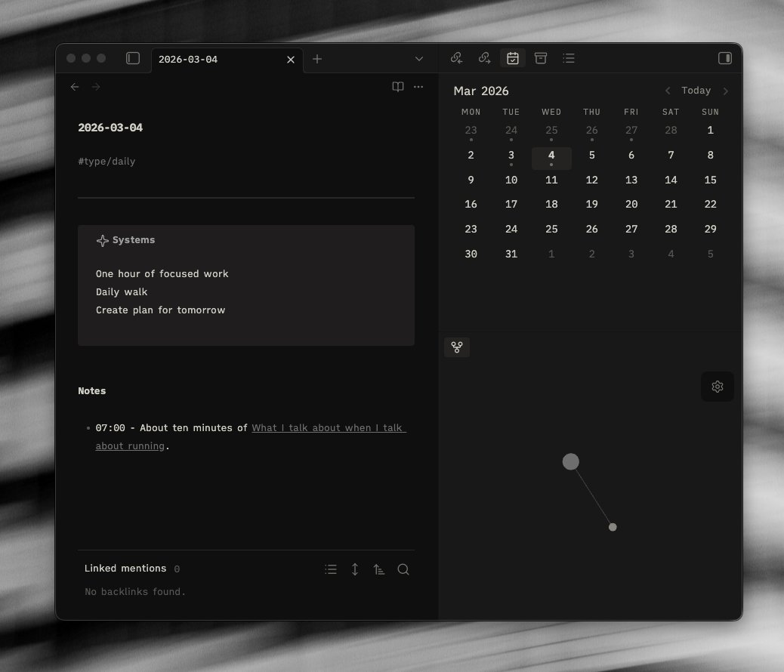Close the 2026-03-04 tab

tap(291, 60)
